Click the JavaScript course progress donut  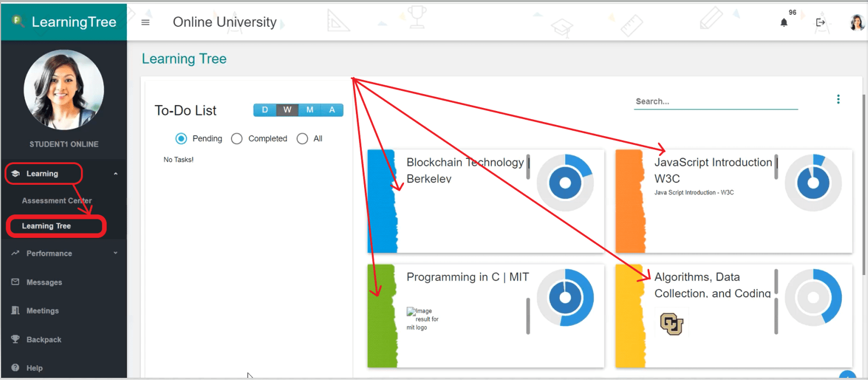tap(813, 183)
